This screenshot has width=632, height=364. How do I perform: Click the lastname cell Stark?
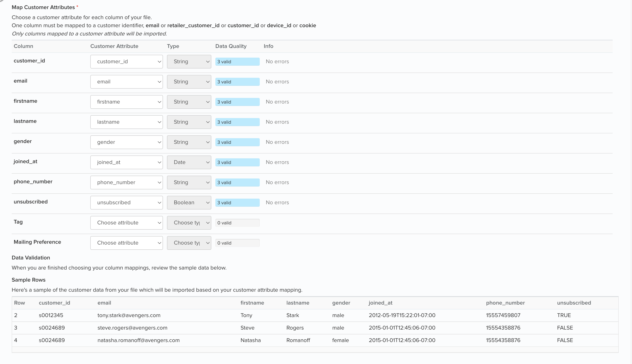point(293,315)
